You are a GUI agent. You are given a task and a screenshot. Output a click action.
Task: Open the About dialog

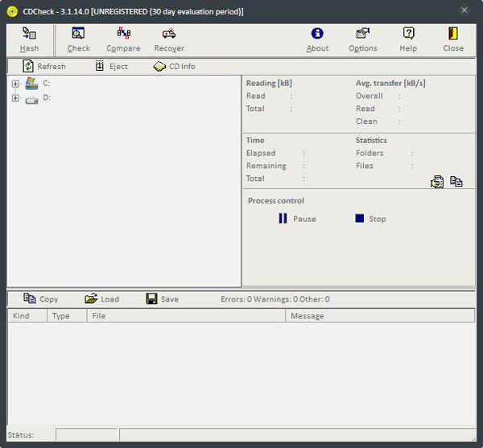point(317,40)
